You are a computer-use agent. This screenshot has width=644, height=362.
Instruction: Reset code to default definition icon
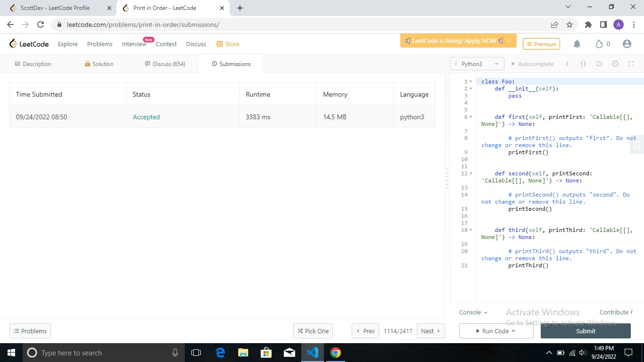pos(599,64)
